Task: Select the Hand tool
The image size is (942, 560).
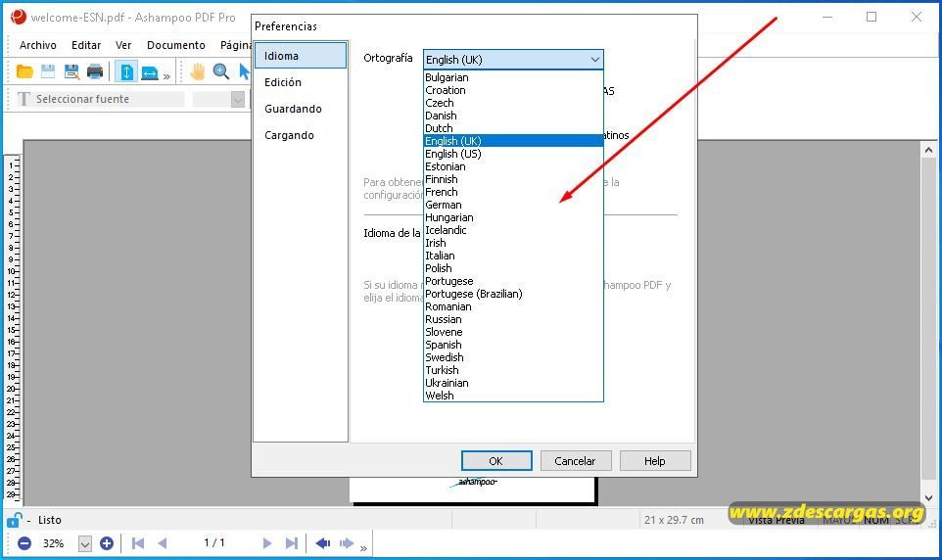Action: (x=197, y=72)
